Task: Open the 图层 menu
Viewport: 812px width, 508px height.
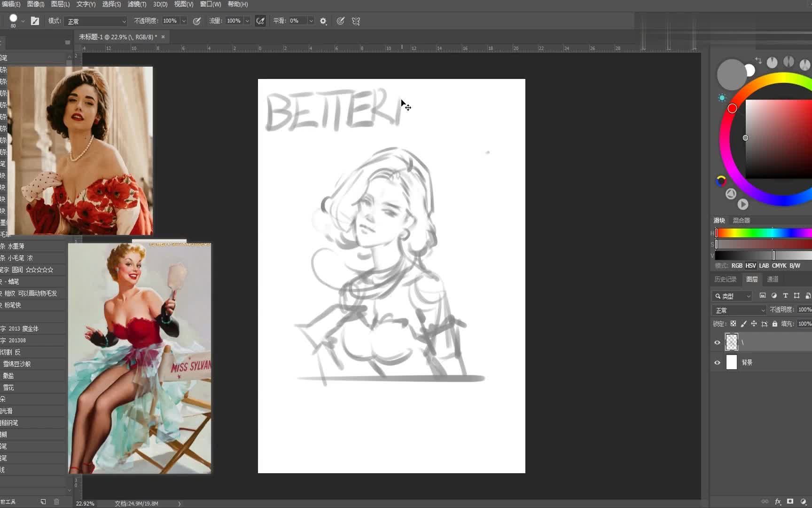Action: (x=60, y=4)
